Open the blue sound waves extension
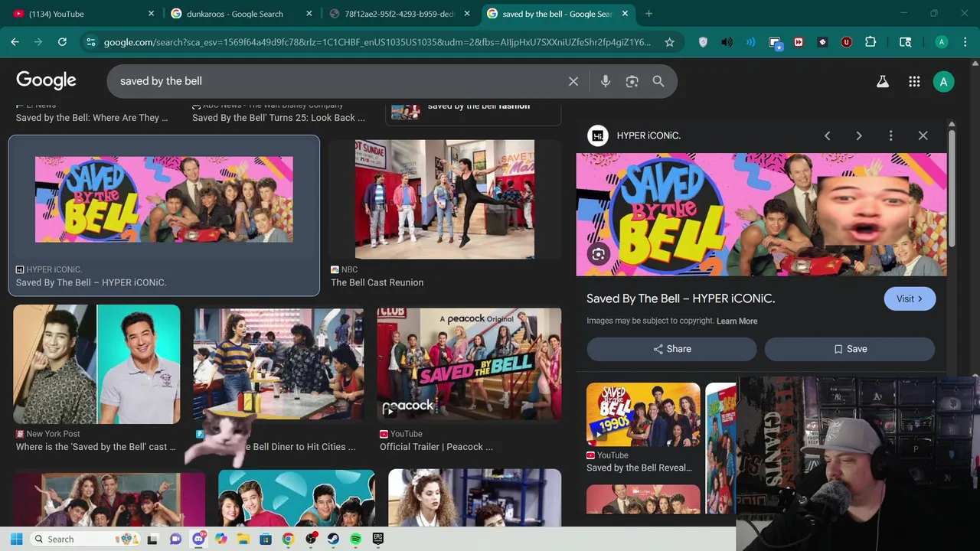 click(750, 42)
